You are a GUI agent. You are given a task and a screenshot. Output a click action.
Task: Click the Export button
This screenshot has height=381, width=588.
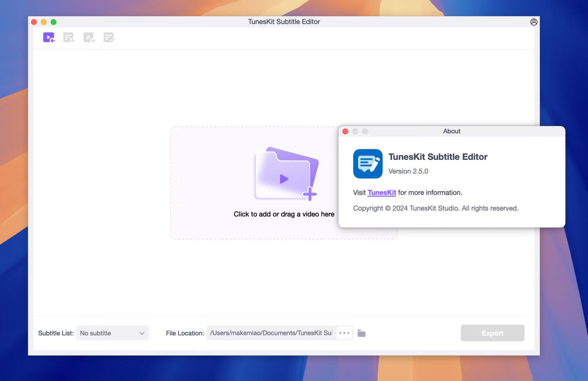pos(492,333)
